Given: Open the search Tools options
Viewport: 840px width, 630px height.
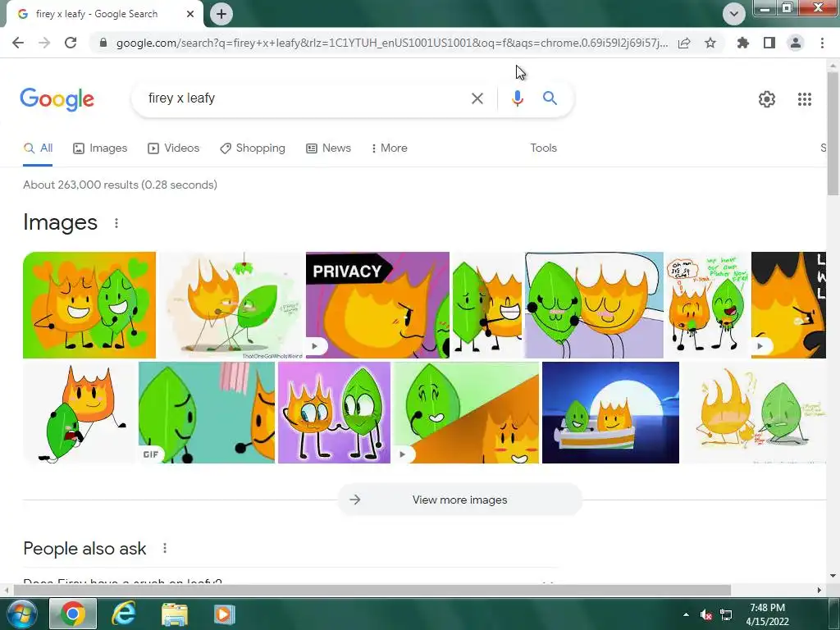Looking at the screenshot, I should [x=543, y=148].
